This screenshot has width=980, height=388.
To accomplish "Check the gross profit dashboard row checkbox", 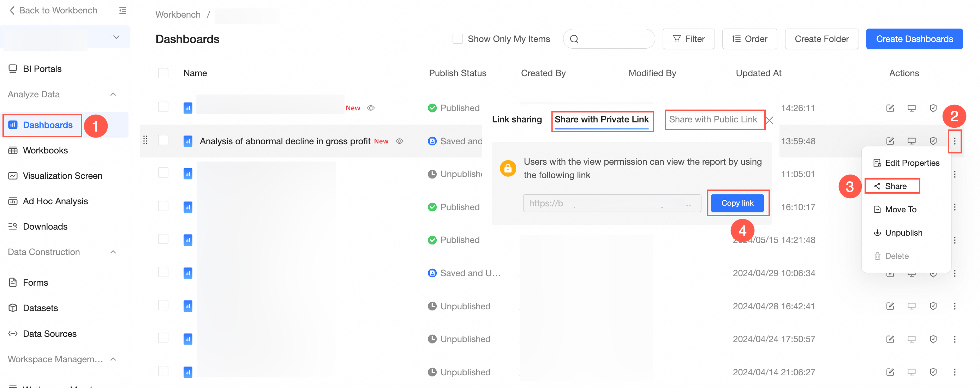I will [163, 140].
